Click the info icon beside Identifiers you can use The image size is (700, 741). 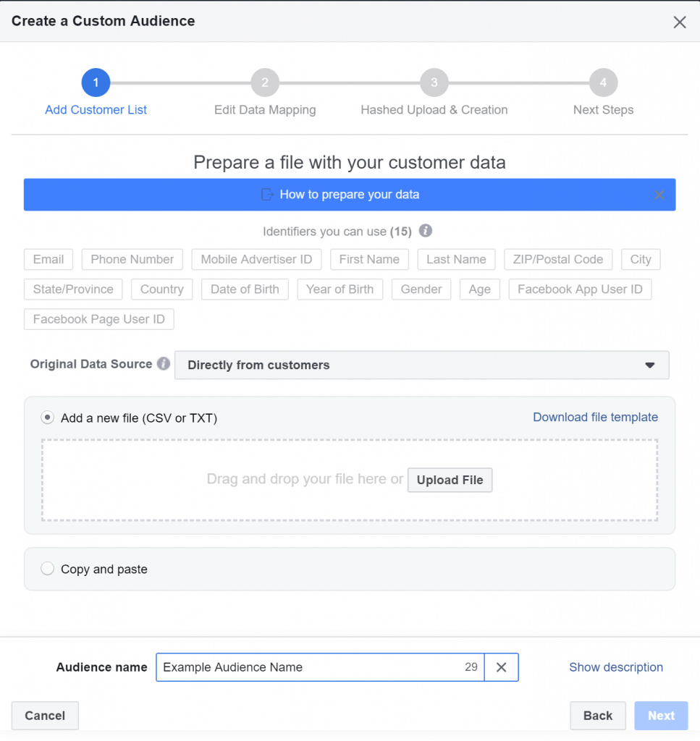425,231
